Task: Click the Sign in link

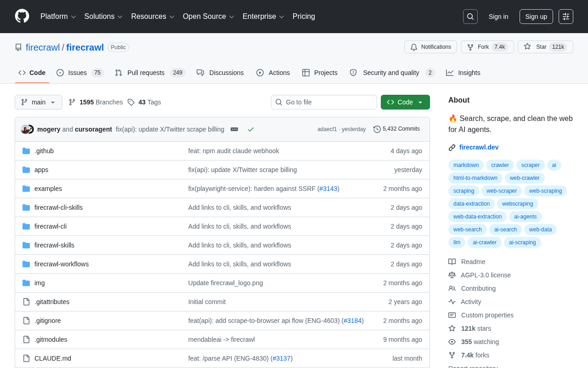Action: [x=498, y=17]
